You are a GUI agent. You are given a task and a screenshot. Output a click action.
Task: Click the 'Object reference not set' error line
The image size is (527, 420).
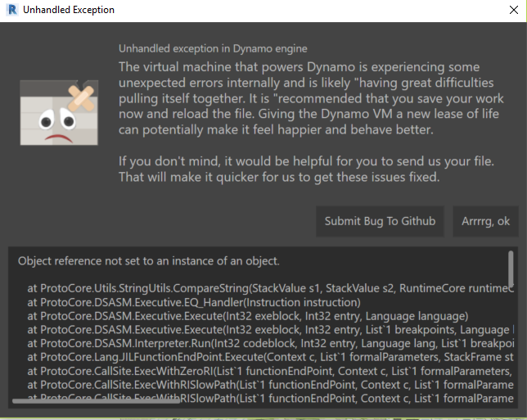coord(148,261)
